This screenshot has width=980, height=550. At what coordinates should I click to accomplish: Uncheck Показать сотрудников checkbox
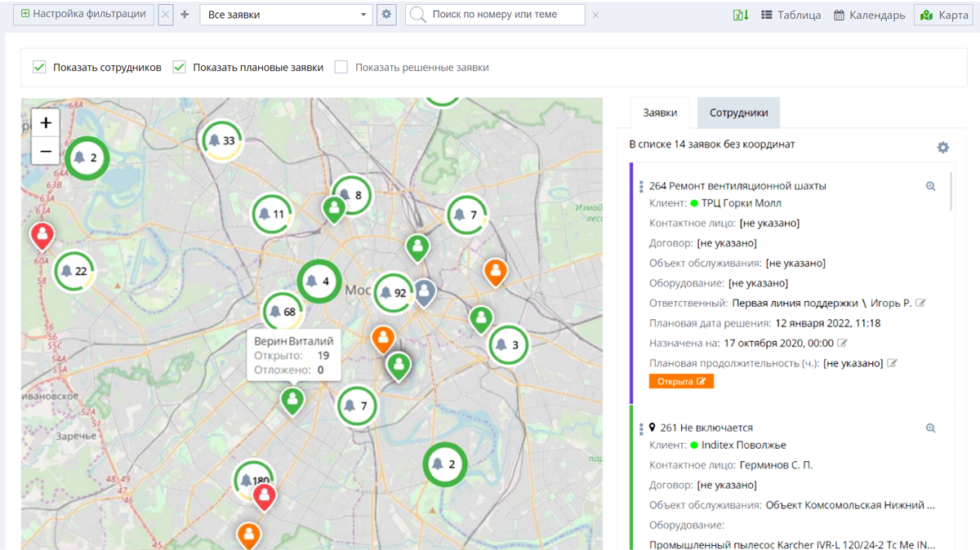click(39, 67)
